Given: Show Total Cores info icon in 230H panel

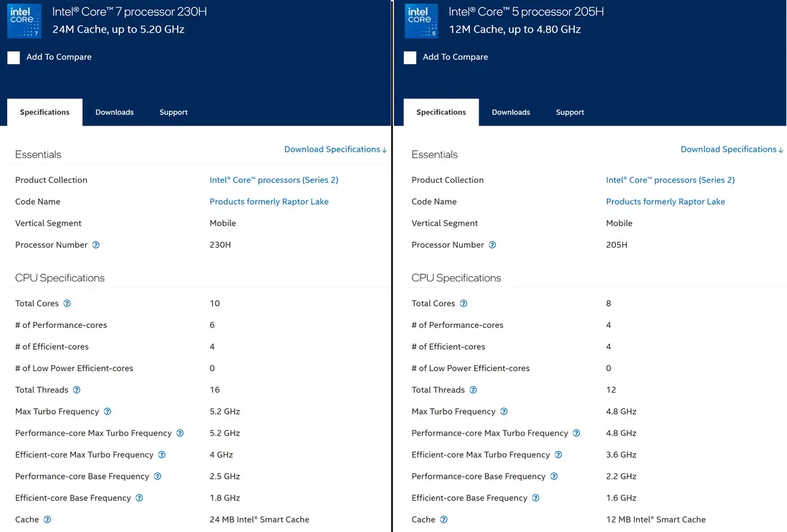Looking at the screenshot, I should point(67,304).
